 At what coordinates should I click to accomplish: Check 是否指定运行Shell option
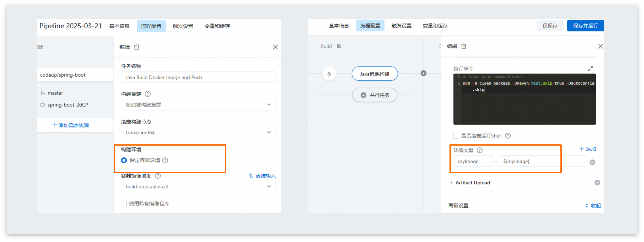click(x=456, y=136)
